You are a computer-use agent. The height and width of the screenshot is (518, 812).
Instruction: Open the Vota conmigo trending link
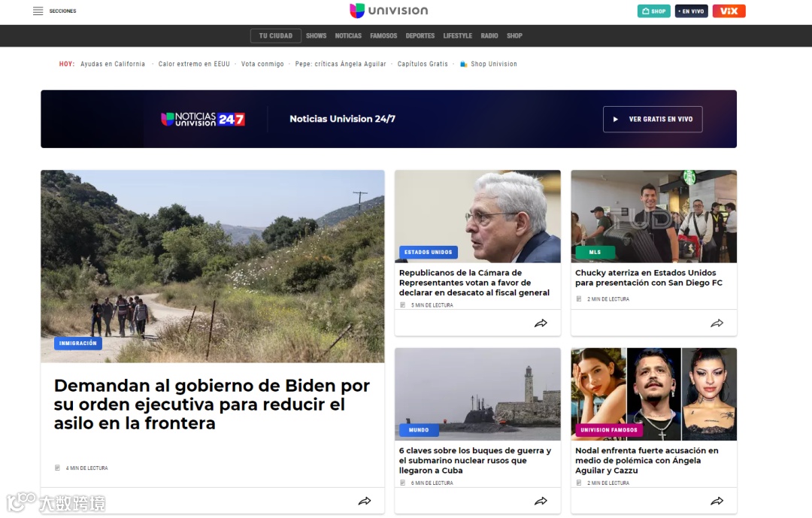point(262,64)
